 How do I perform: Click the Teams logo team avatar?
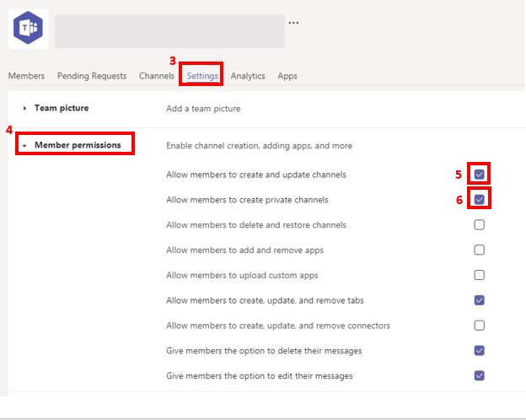(28, 30)
